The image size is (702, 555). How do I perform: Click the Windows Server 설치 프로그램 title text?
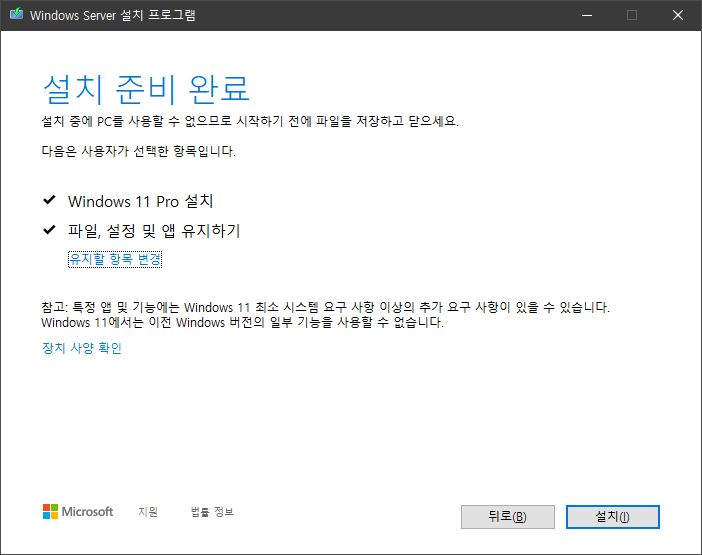pos(113,15)
